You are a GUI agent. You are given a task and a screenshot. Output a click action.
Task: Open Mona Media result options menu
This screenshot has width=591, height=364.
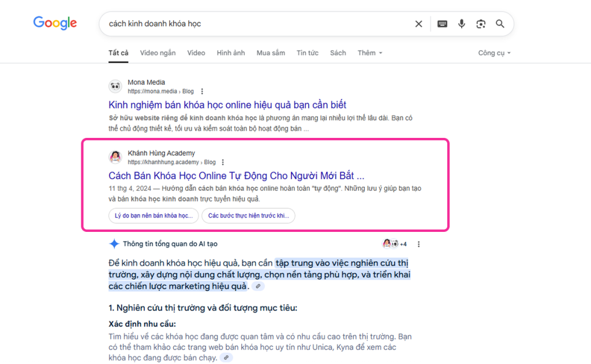point(202,91)
